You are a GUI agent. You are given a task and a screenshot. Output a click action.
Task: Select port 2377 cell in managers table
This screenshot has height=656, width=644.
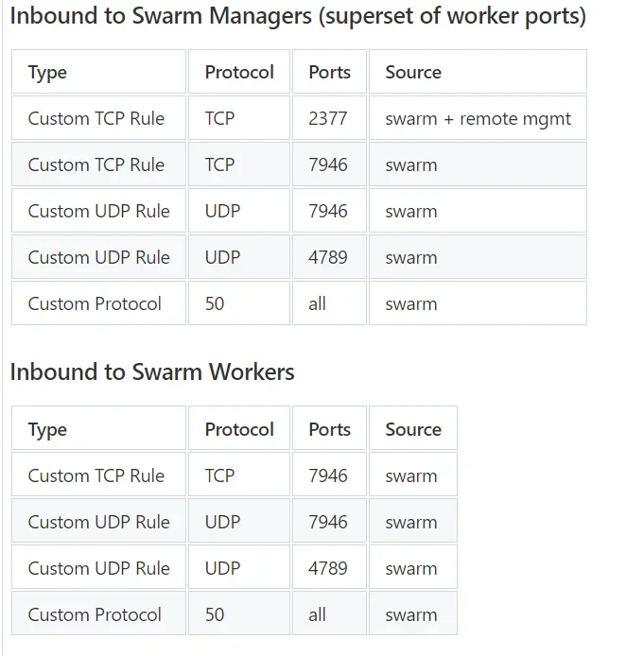click(329, 118)
